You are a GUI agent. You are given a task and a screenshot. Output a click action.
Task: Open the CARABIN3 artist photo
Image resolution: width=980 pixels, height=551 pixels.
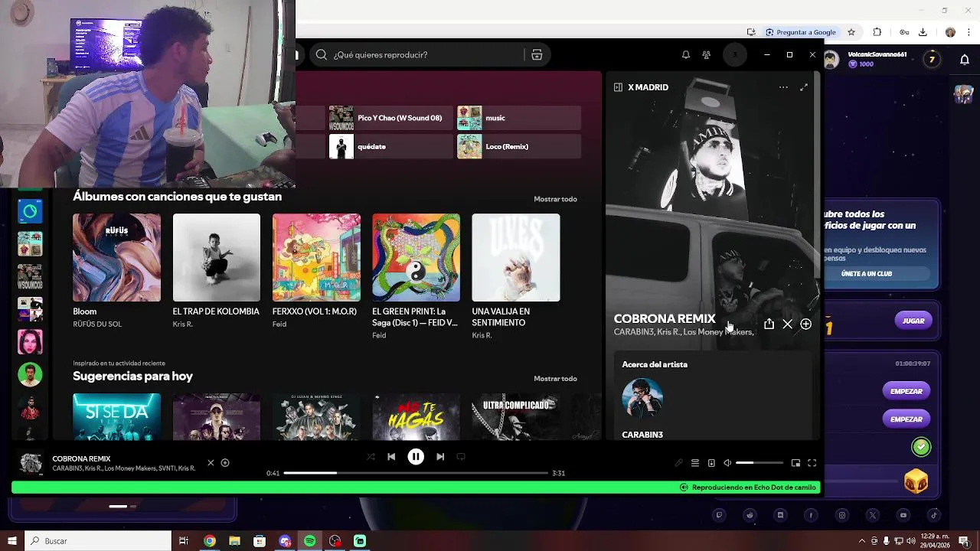tap(642, 398)
